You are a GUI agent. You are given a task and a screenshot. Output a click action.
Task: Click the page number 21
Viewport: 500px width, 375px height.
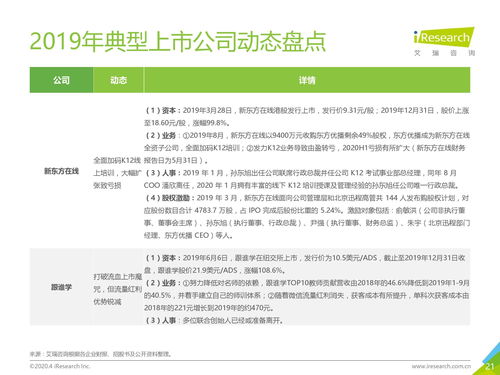pyautogui.click(x=490, y=366)
